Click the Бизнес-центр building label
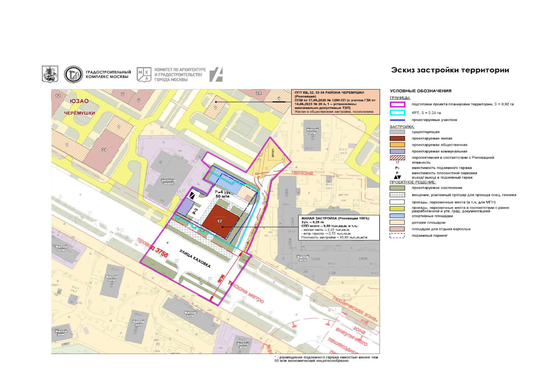 (x=168, y=182)
